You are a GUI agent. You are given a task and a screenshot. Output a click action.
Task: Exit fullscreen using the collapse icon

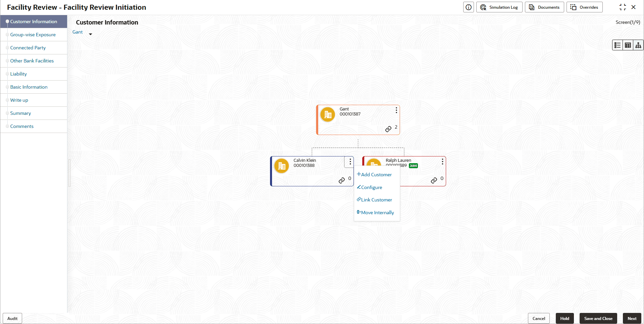point(623,7)
